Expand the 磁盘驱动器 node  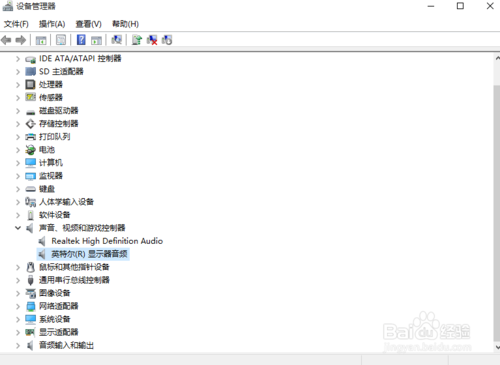18,111
